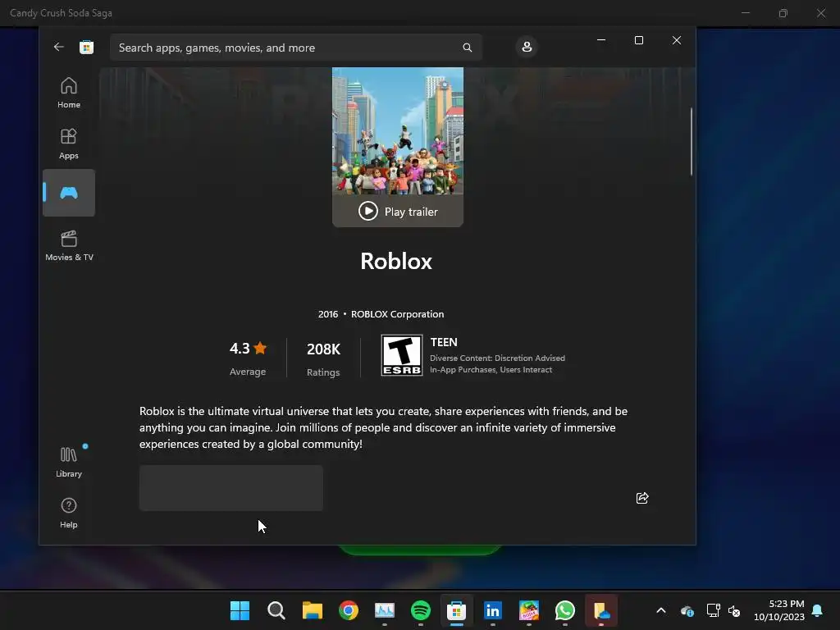Screen dimensions: 840x630
Task: Select the Gaming controller sidebar icon
Action: coord(69,193)
